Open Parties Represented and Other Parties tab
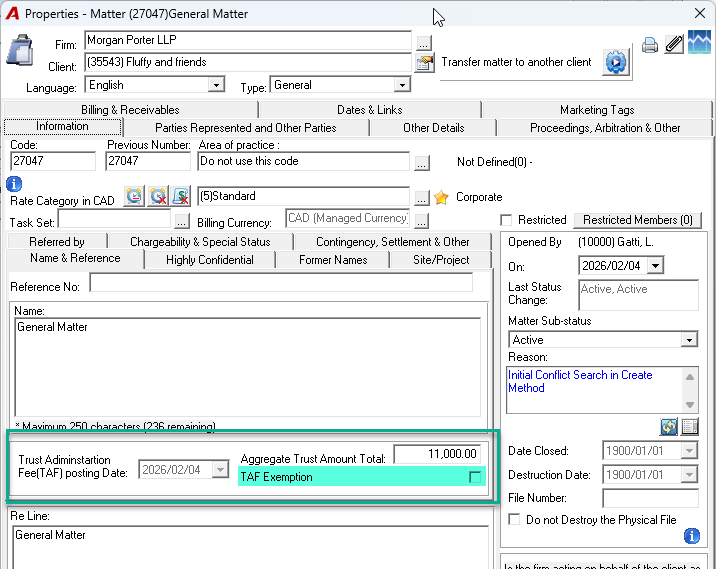The height and width of the screenshot is (569, 716). (246, 128)
